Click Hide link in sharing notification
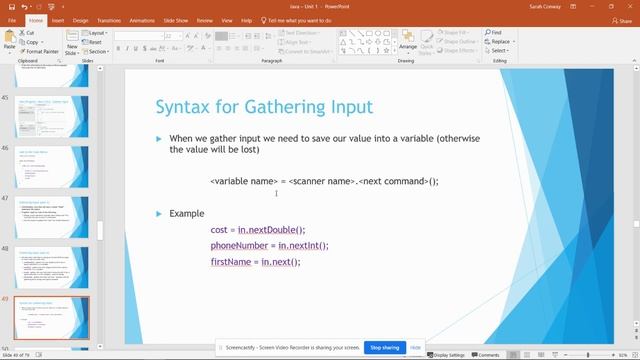The image size is (640, 360). (x=415, y=348)
